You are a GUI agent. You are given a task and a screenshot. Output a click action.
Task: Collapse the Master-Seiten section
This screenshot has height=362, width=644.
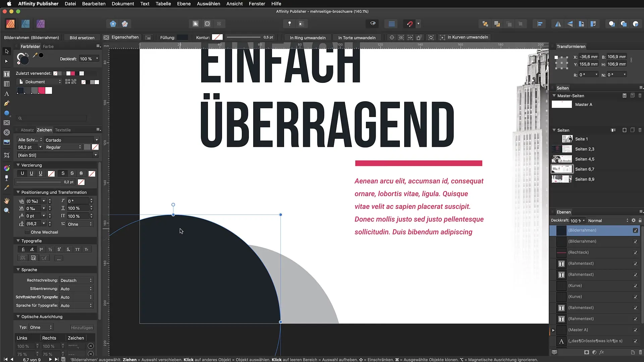click(554, 96)
